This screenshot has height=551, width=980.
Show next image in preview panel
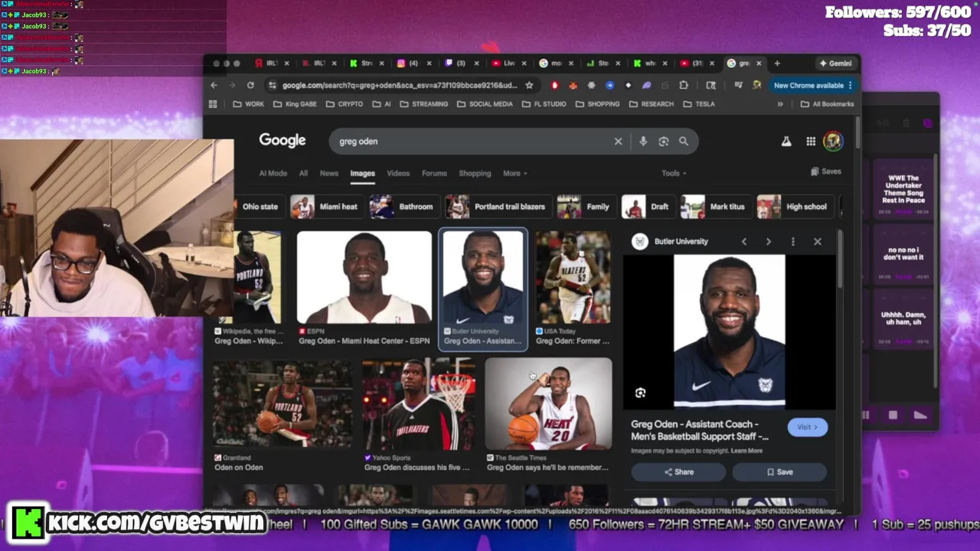point(768,242)
